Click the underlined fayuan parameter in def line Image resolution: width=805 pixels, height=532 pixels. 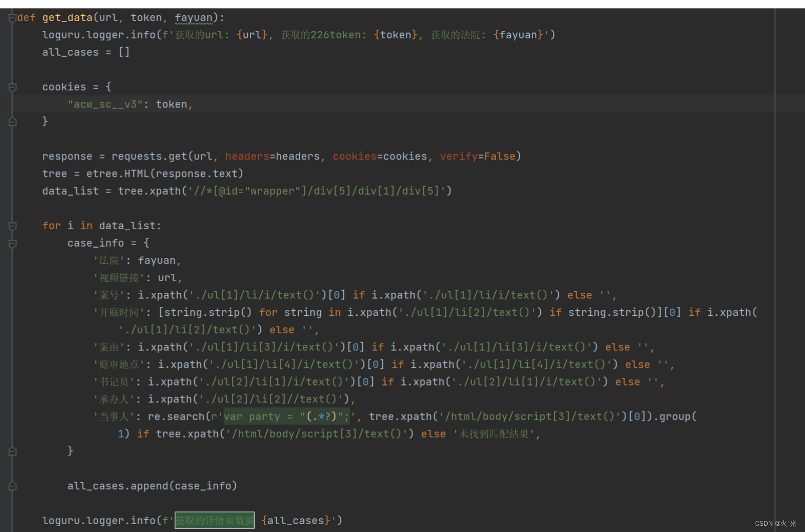[x=193, y=18]
